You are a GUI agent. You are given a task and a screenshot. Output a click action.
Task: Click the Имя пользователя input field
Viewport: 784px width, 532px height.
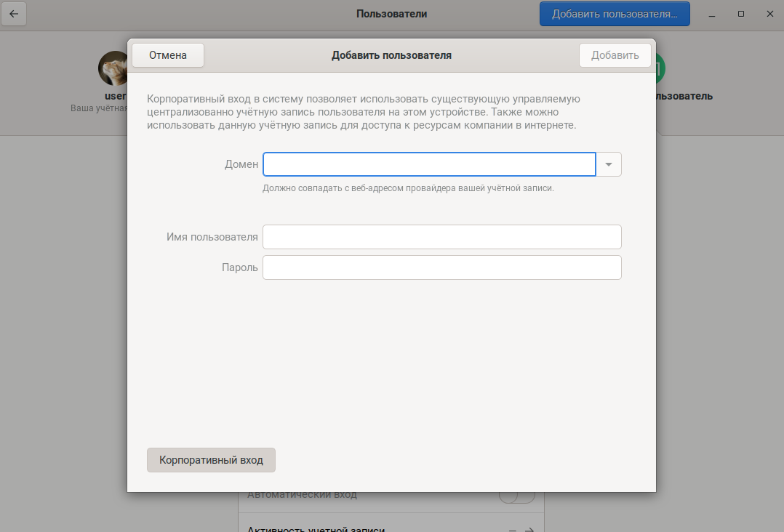click(x=441, y=237)
